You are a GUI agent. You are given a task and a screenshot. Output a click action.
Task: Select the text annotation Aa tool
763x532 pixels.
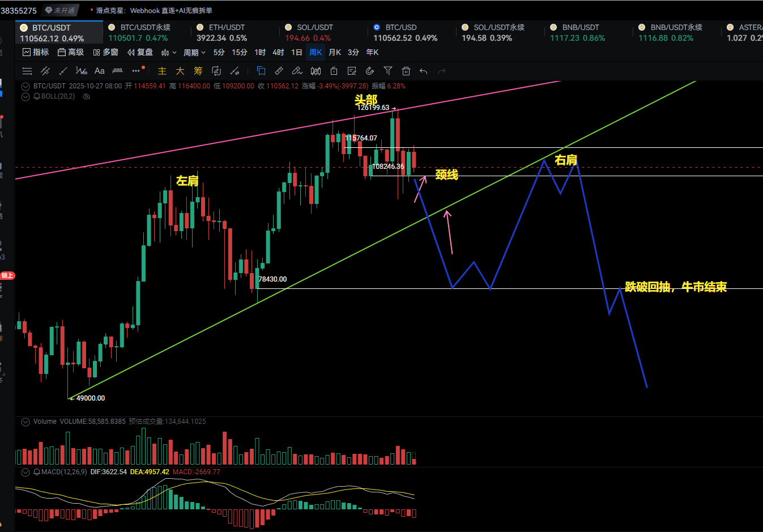[x=100, y=71]
